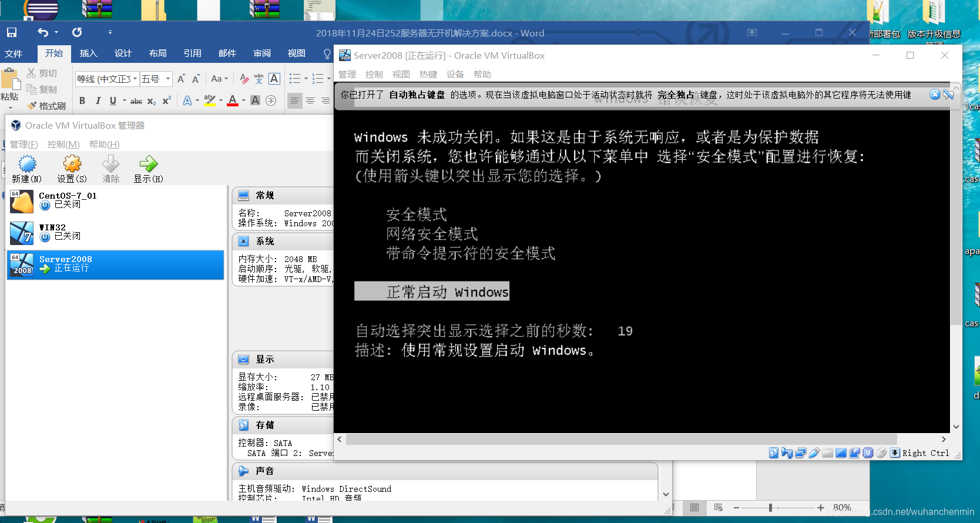Select the running Server2008 virtual machine
The width and height of the screenshot is (980, 523).
click(116, 264)
